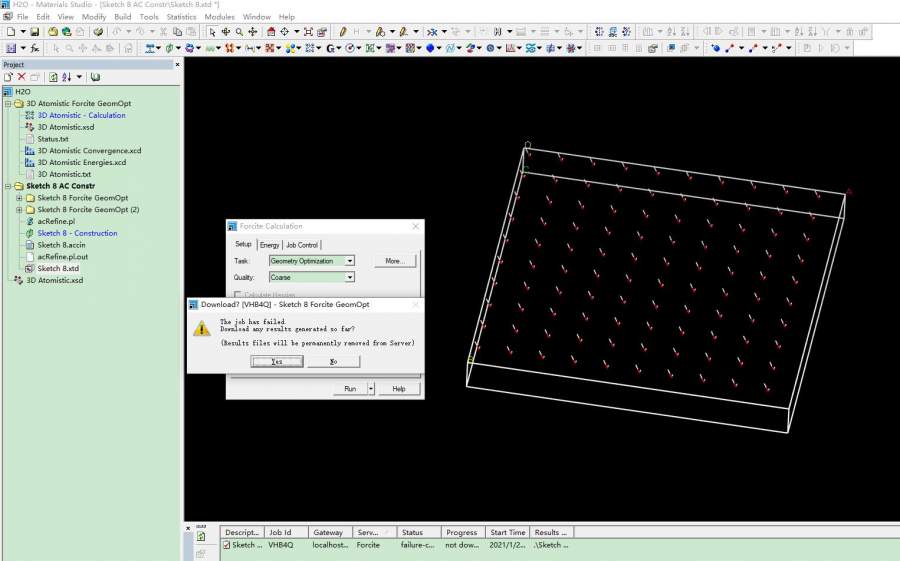Click the new document icon in toolbar
The height and width of the screenshot is (561, 900).
coord(9,32)
